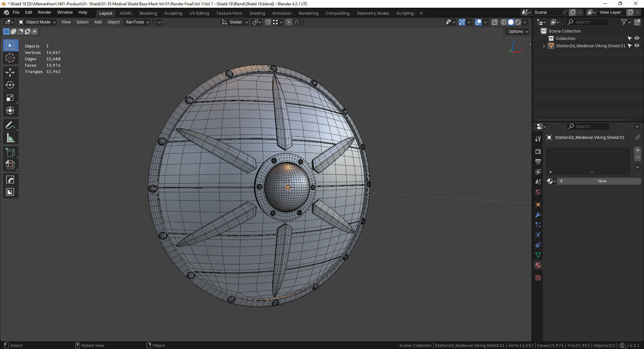Toggle proportional editing button
The height and width of the screenshot is (349, 644).
pyautogui.click(x=289, y=22)
